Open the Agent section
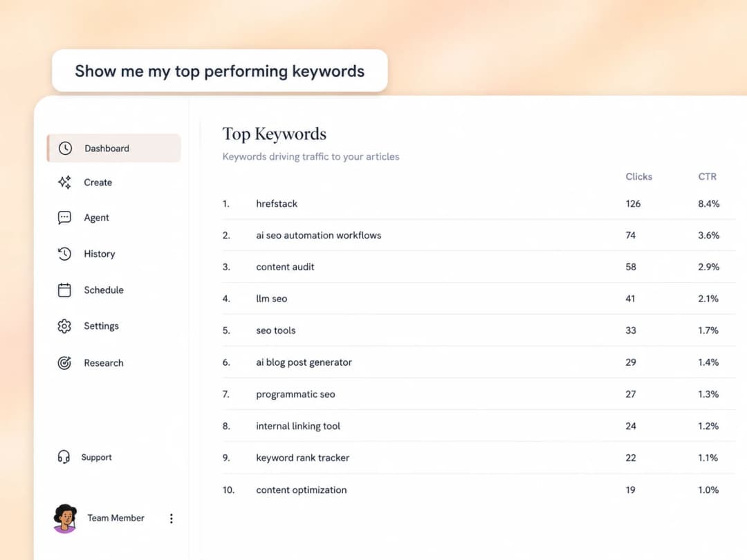 point(97,218)
